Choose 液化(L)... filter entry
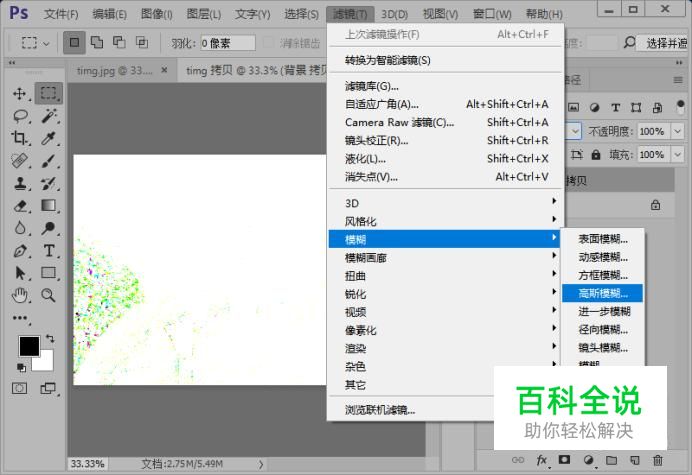This screenshot has width=692, height=475. [x=446, y=158]
